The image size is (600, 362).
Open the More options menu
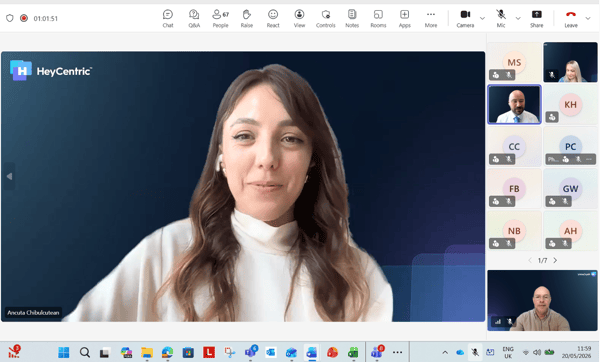[x=431, y=18]
